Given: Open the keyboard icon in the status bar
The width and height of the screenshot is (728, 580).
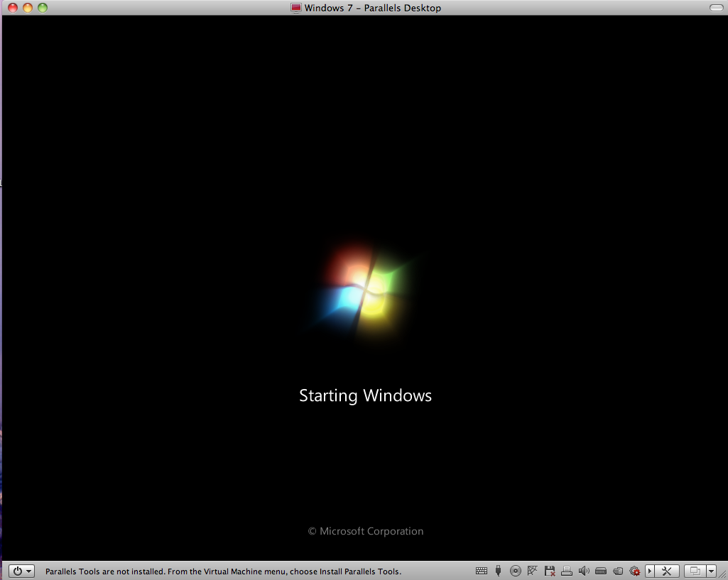Looking at the screenshot, I should pyautogui.click(x=482, y=571).
